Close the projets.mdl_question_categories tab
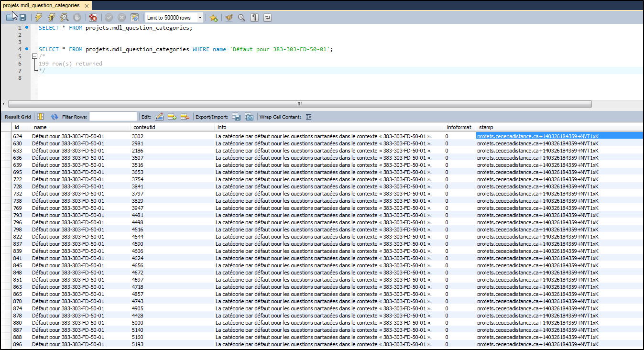The width and height of the screenshot is (644, 350). [86, 6]
